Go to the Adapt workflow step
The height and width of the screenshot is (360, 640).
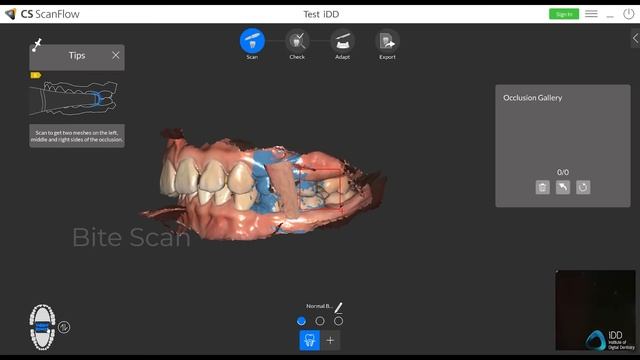click(342, 41)
